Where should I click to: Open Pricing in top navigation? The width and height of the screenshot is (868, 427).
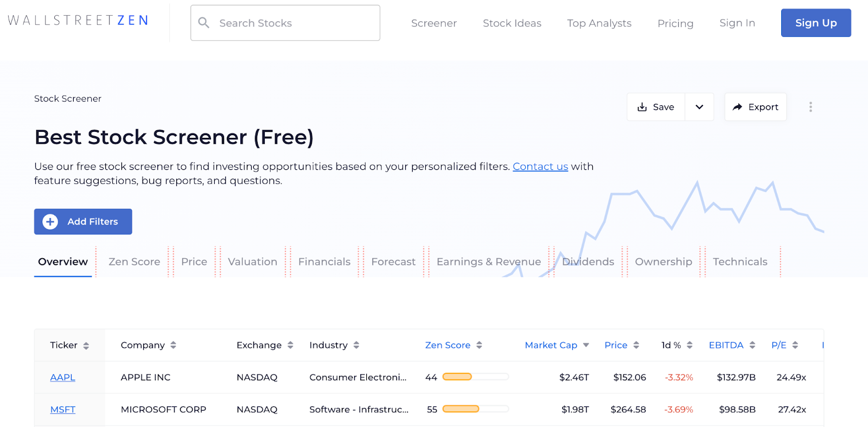pyautogui.click(x=675, y=23)
